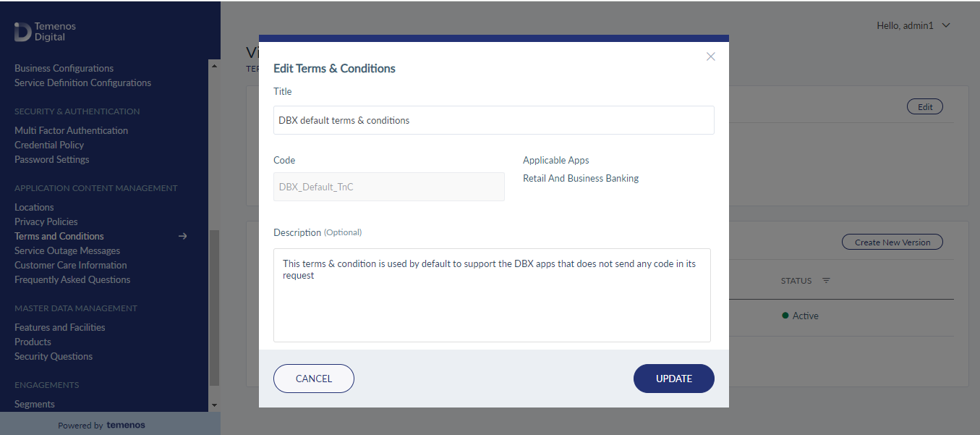Click the arrow beside Terms and Conditions

[x=183, y=236]
